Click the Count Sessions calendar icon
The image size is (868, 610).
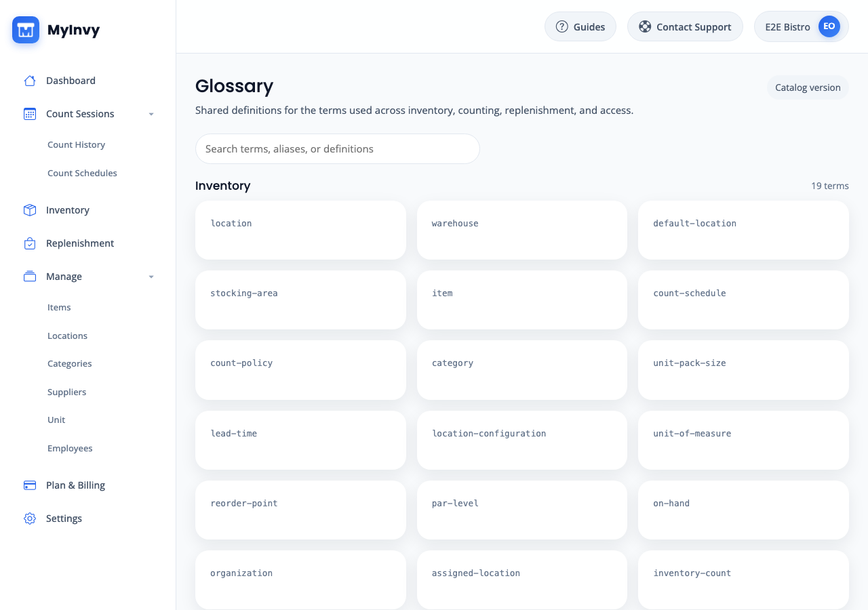click(30, 114)
